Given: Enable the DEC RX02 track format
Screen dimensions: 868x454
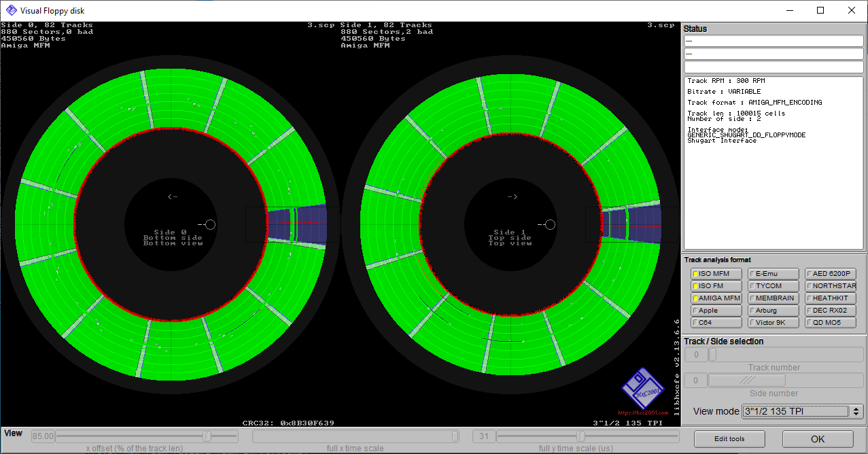Looking at the screenshot, I should click(x=830, y=311).
